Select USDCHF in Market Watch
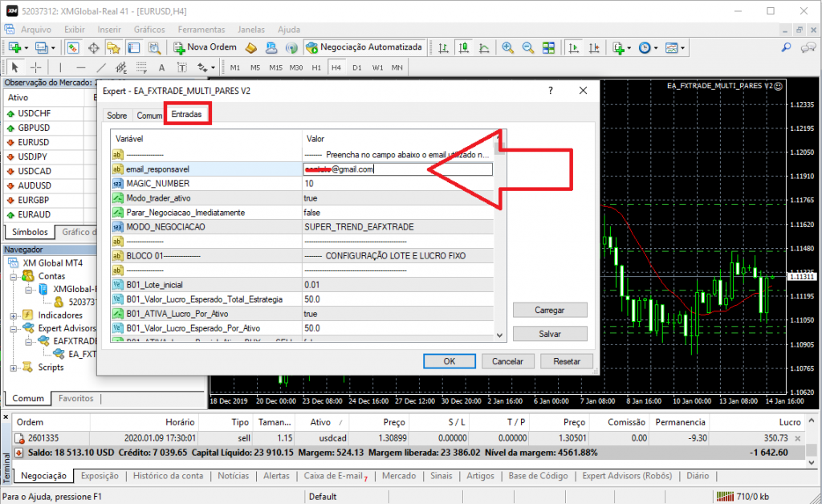 [x=34, y=113]
